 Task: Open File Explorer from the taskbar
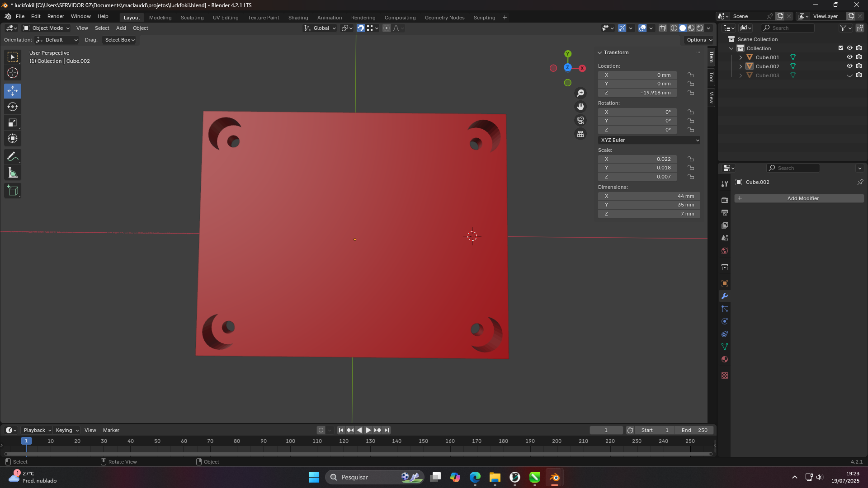[495, 477]
